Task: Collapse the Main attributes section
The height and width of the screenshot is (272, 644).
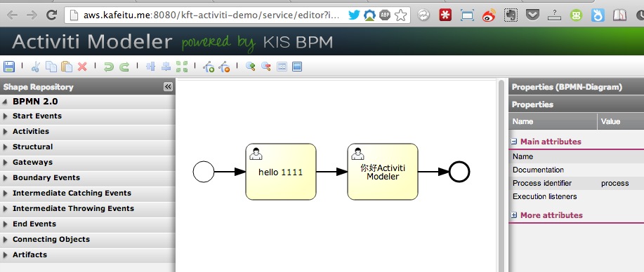Action: pos(514,142)
